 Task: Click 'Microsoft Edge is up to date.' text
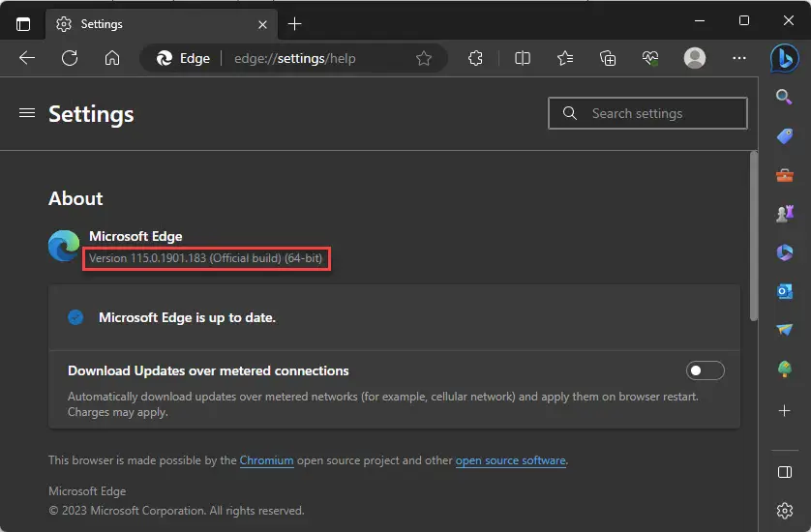coord(187,317)
